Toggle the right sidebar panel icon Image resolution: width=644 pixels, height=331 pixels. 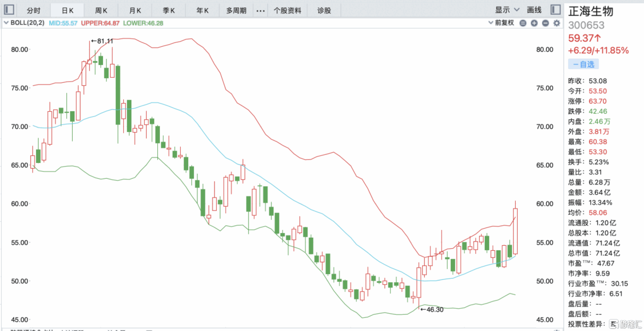[555, 10]
